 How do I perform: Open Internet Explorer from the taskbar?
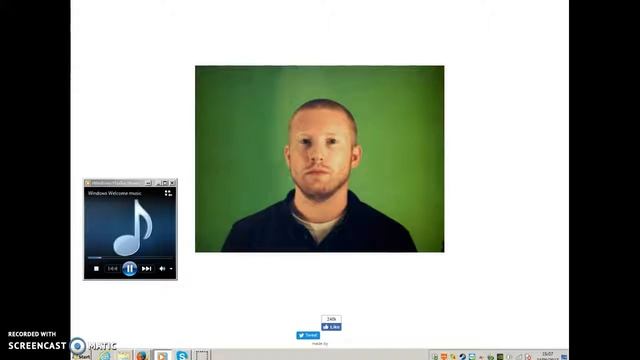(x=105, y=356)
